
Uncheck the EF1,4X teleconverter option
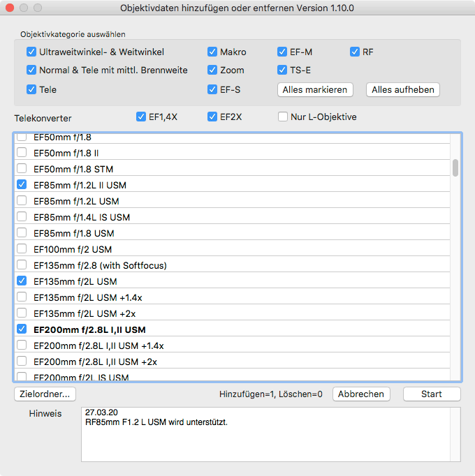pyautogui.click(x=141, y=117)
